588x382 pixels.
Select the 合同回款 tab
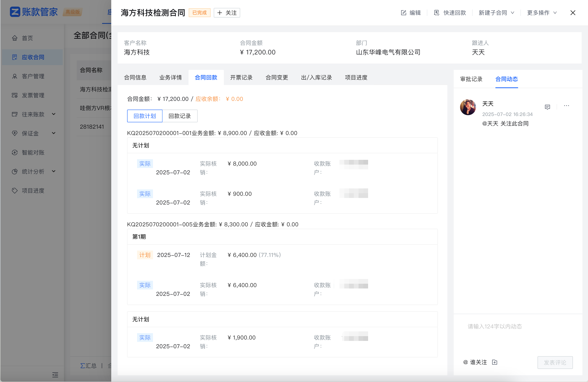click(x=206, y=77)
